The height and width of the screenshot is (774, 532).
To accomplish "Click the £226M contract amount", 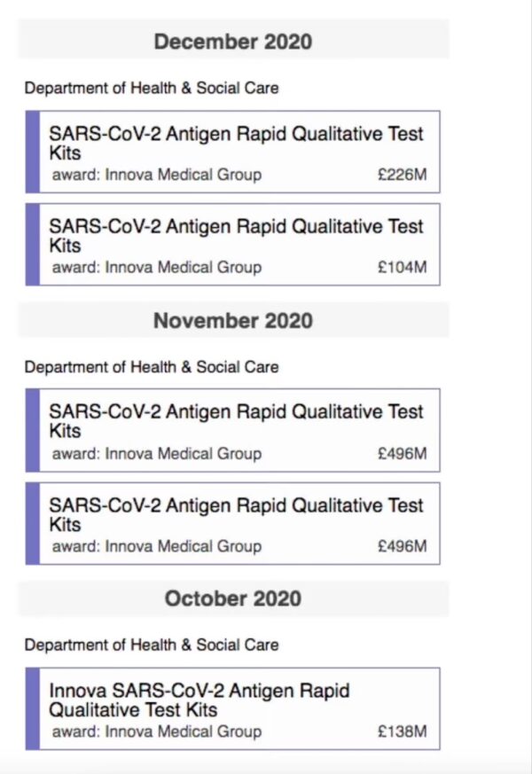I will click(x=403, y=175).
